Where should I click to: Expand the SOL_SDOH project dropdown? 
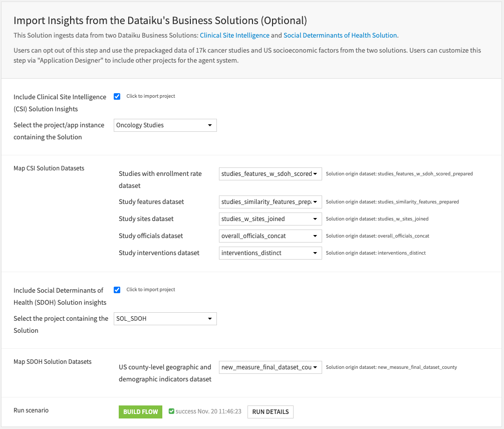pos(165,319)
